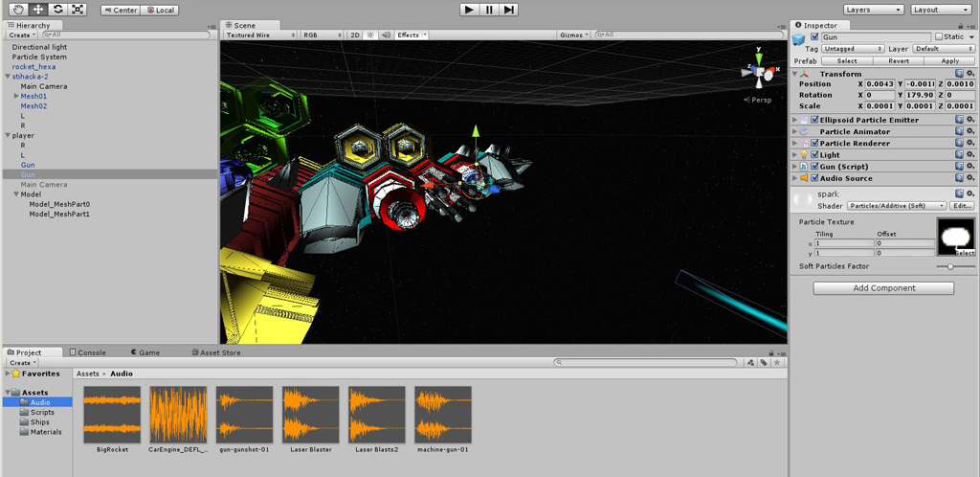
Task: Toggle scene audio speaker icon
Action: tap(386, 35)
